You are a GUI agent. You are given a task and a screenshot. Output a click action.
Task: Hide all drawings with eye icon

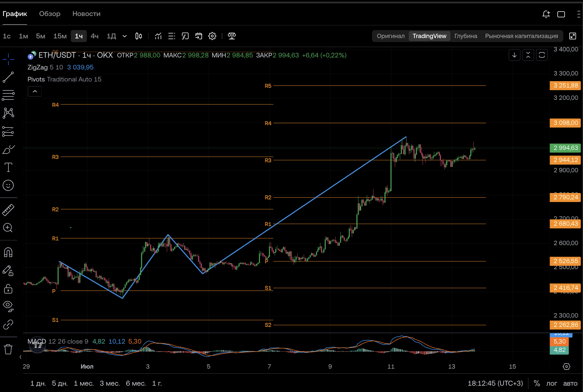click(8, 306)
